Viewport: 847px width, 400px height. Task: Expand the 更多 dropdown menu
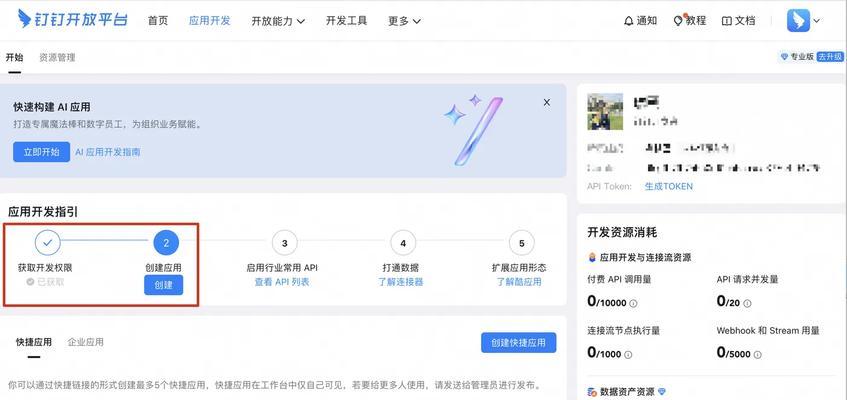point(404,21)
